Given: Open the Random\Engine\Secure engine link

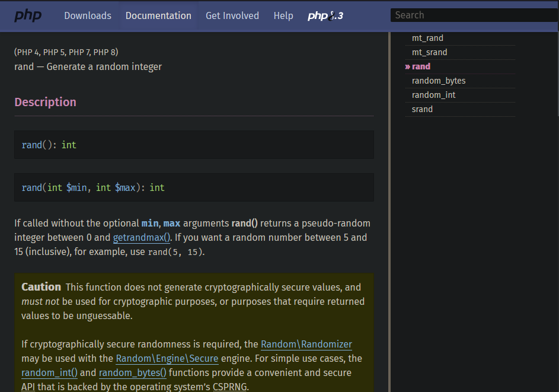Looking at the screenshot, I should 167,358.
